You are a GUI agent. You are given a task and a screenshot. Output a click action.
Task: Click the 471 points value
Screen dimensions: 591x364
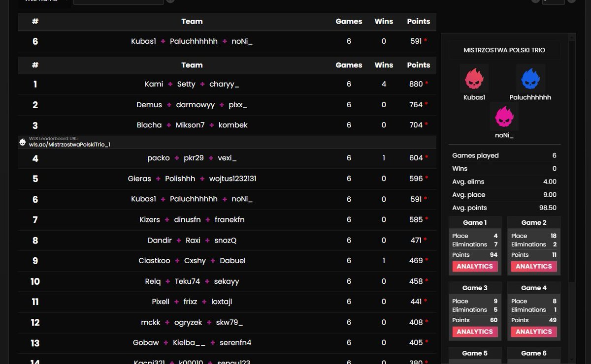416,240
